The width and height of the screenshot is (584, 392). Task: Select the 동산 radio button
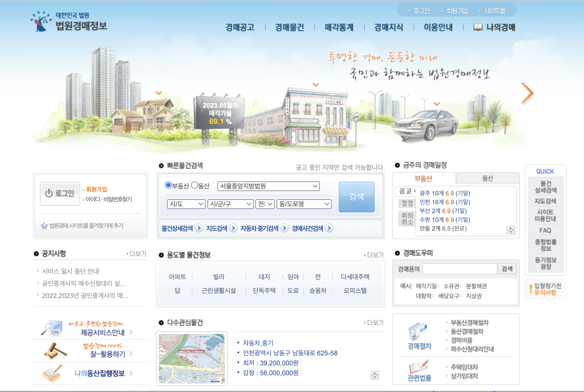pyautogui.click(x=195, y=185)
